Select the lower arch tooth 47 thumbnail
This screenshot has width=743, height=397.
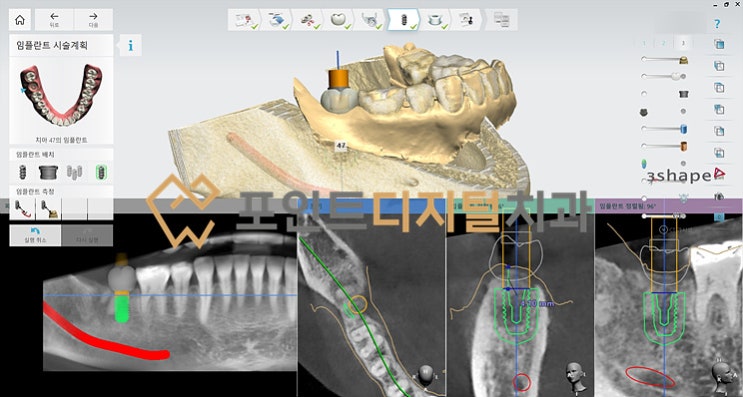[x=61, y=97]
